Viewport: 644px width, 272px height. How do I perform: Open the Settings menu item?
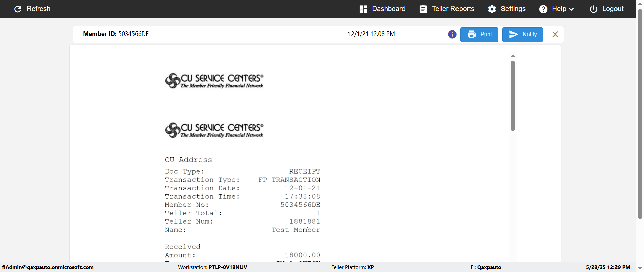click(x=507, y=9)
